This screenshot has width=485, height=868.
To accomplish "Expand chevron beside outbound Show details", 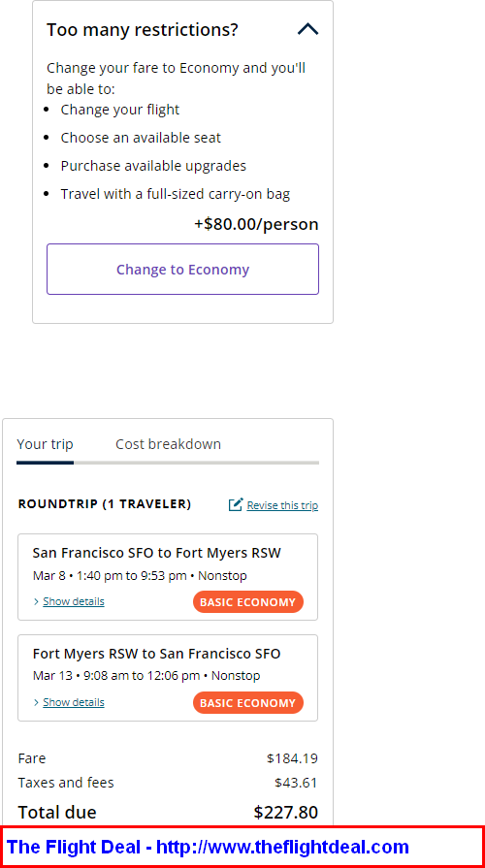I will (37, 601).
